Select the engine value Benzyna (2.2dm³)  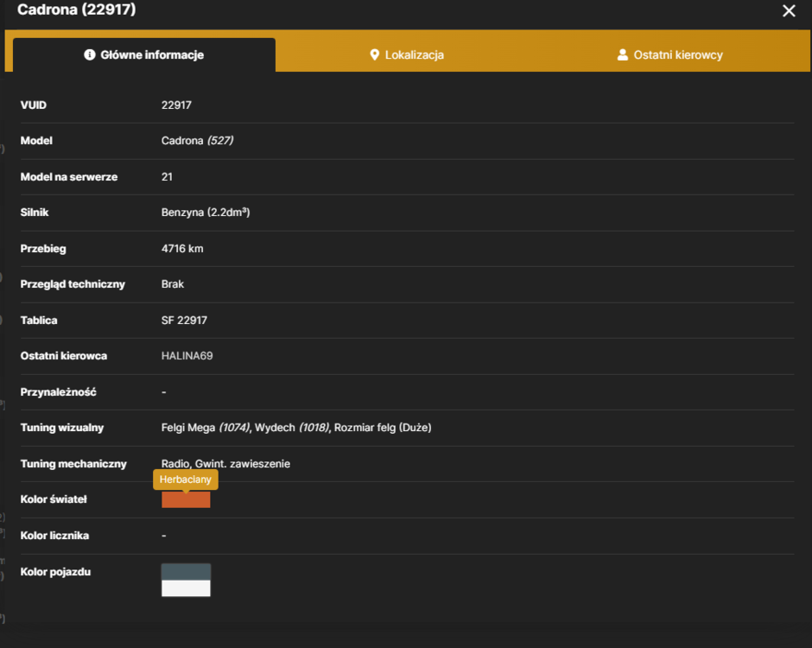click(x=206, y=213)
